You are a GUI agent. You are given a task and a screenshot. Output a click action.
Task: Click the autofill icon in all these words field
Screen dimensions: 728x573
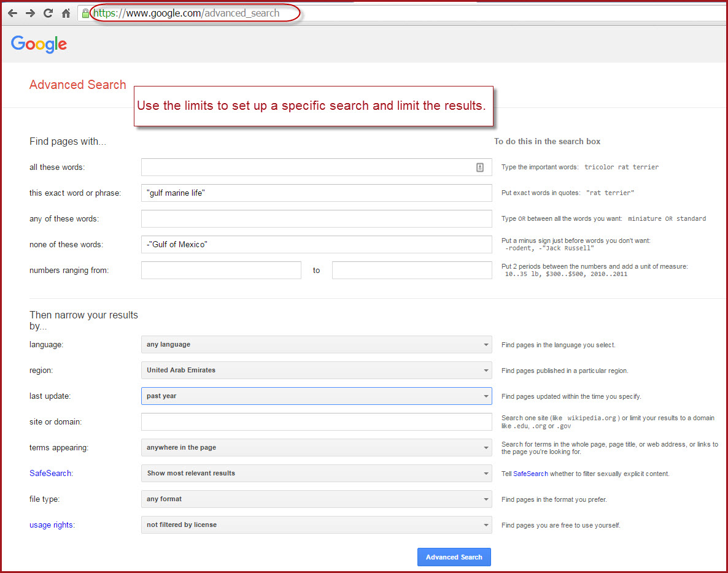pos(480,167)
